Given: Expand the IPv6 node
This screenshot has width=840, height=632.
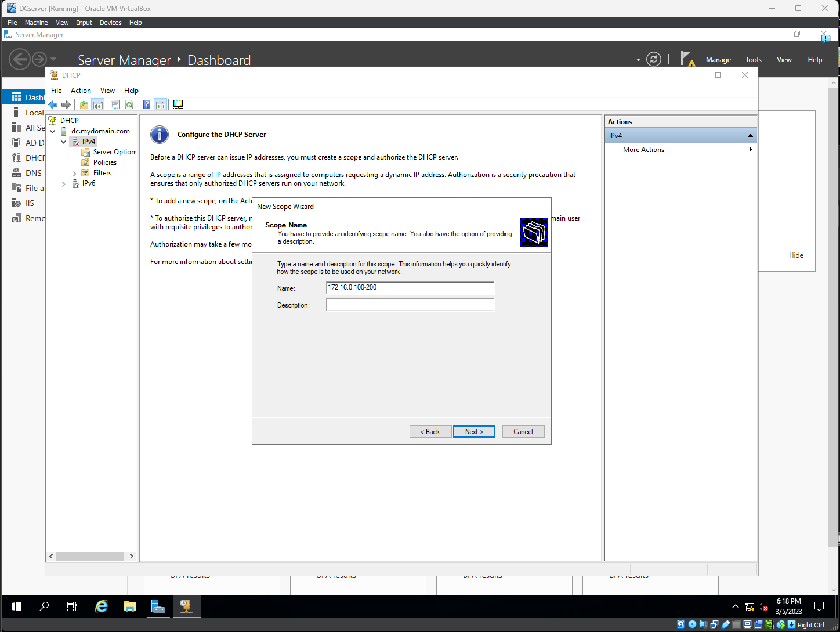Looking at the screenshot, I should pyautogui.click(x=64, y=183).
